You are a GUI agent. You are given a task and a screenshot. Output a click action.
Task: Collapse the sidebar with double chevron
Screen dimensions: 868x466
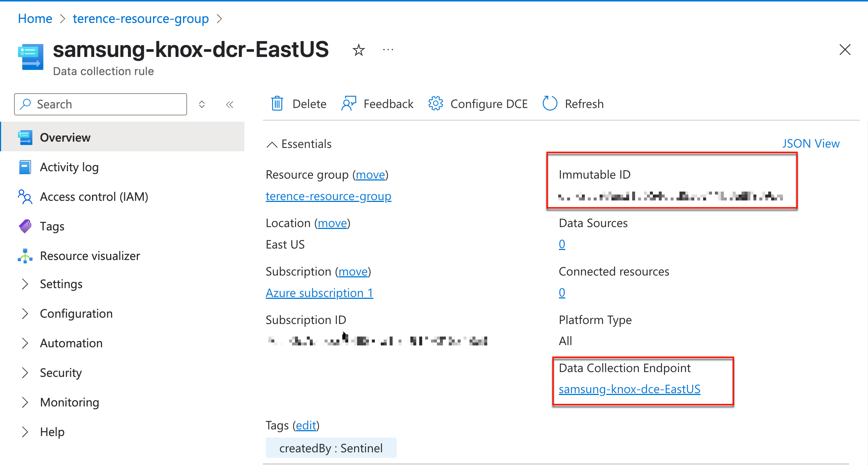pos(230,105)
